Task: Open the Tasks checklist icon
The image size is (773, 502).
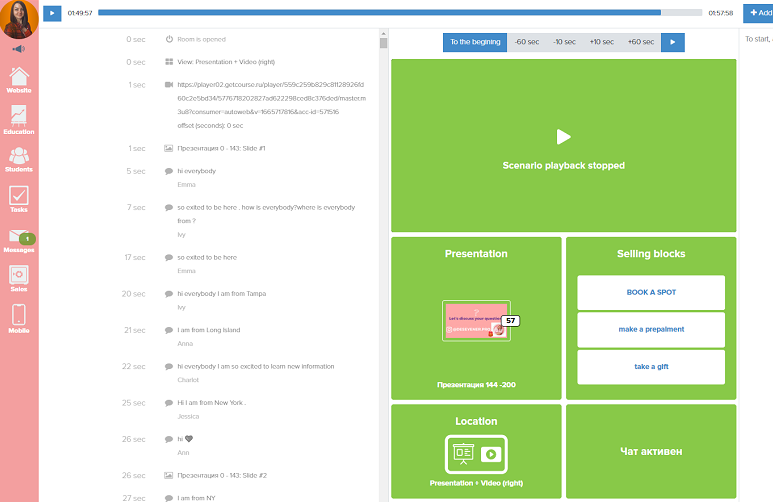Action: click(18, 199)
